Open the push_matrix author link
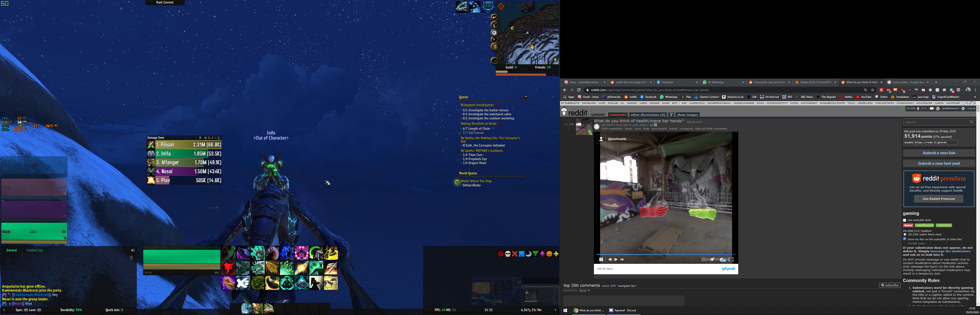This screenshot has width=980, height=315. coord(640,125)
